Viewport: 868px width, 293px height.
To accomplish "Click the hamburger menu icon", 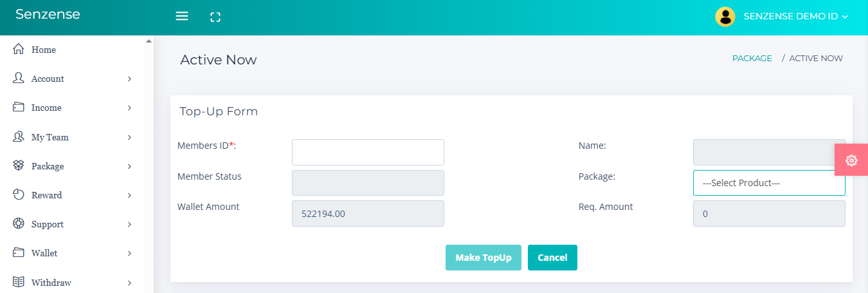I will click(x=182, y=16).
